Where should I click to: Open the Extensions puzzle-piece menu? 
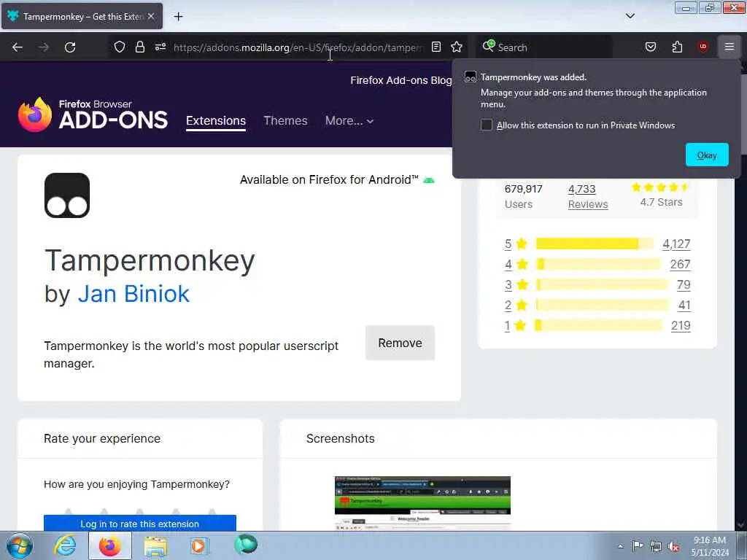[x=677, y=47]
